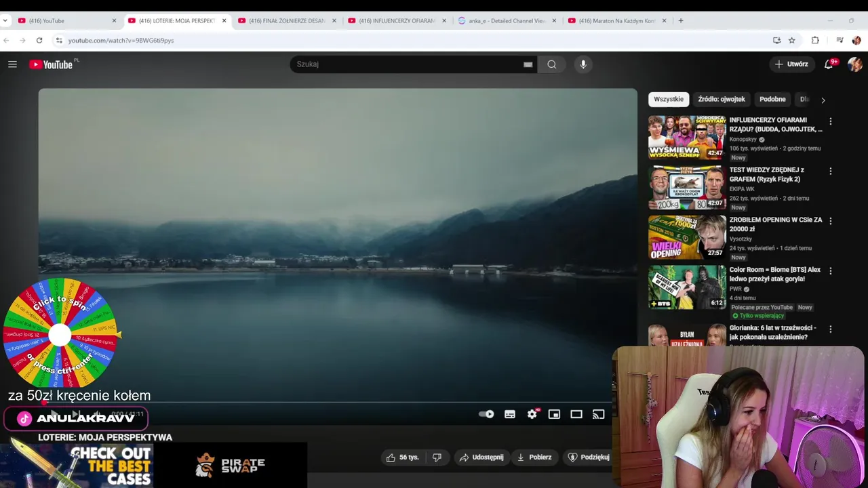Click the Udostępnij share button
The width and height of the screenshot is (868, 488).
(481, 457)
